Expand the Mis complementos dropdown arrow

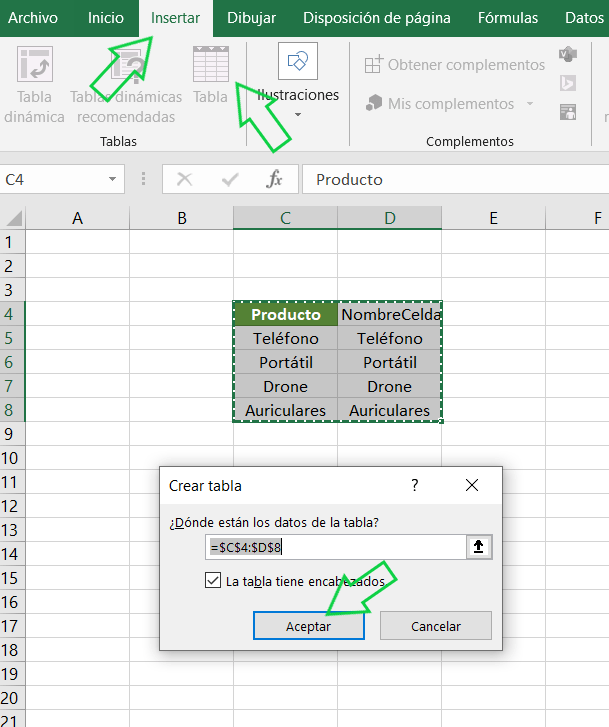(x=530, y=104)
